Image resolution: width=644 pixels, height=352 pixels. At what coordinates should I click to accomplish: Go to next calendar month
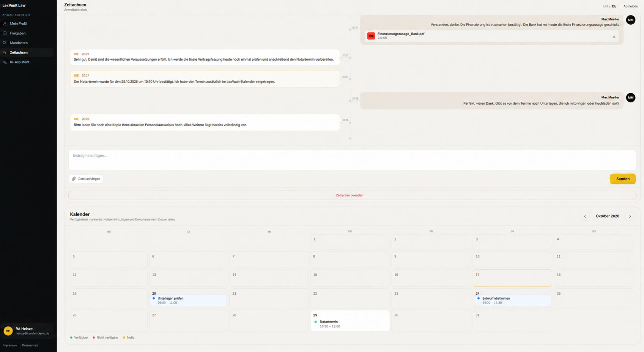630,216
